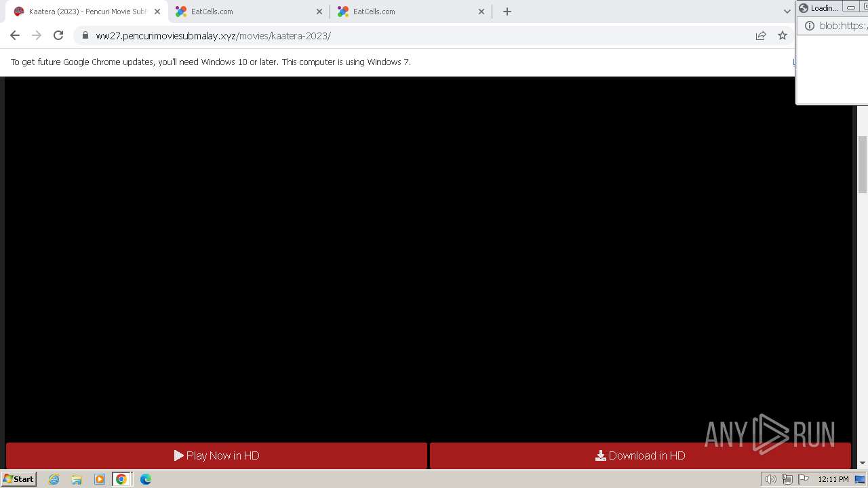This screenshot has height=488, width=868.
Task: Click Download in HD button
Action: tap(640, 455)
